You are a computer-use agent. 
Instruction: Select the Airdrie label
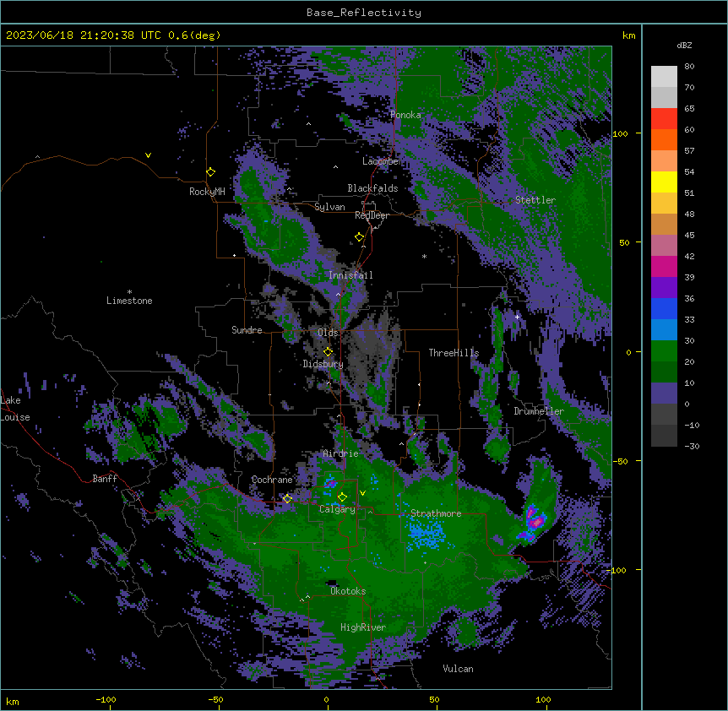[340, 453]
